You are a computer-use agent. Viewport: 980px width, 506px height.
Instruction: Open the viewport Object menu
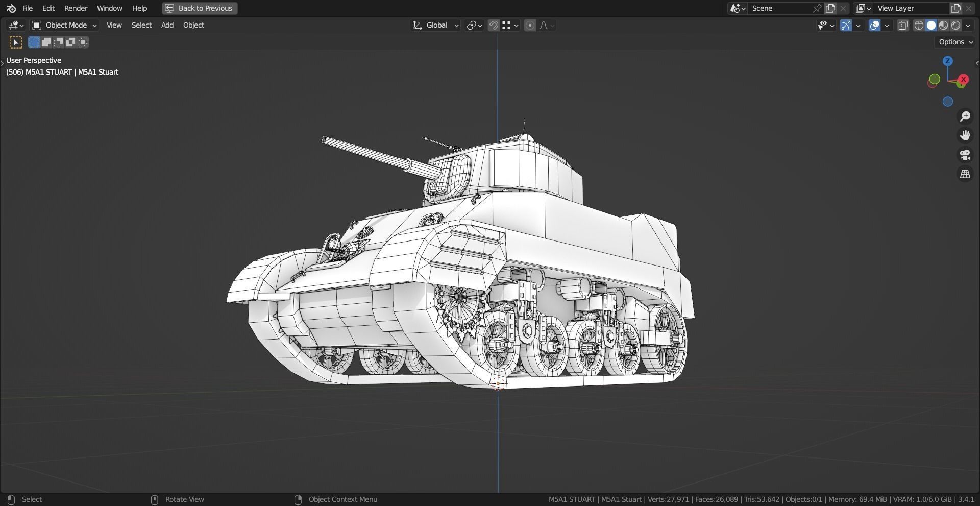click(193, 25)
